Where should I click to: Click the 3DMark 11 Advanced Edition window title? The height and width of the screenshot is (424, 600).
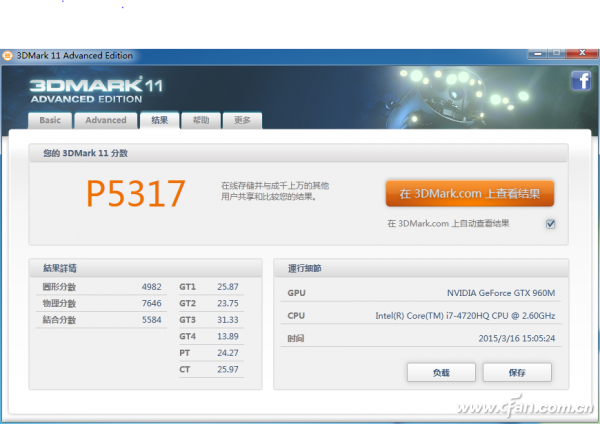click(75, 56)
